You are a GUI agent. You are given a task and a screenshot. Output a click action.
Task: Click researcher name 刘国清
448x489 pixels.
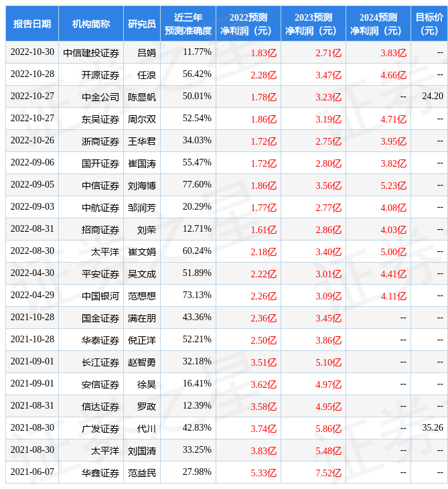[x=142, y=451]
